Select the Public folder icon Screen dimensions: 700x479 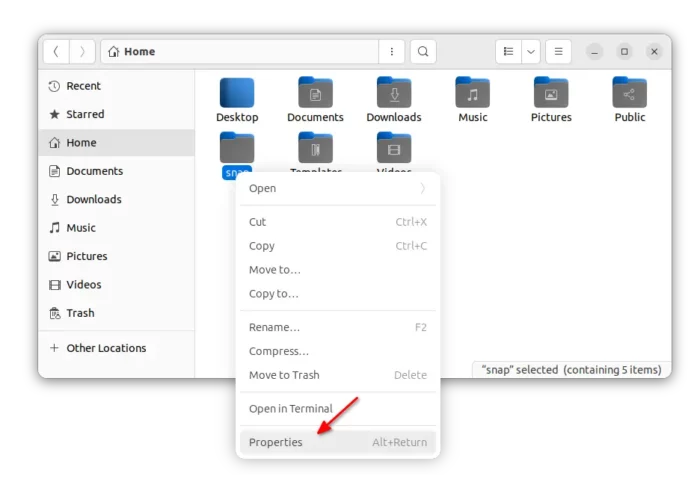tap(630, 93)
